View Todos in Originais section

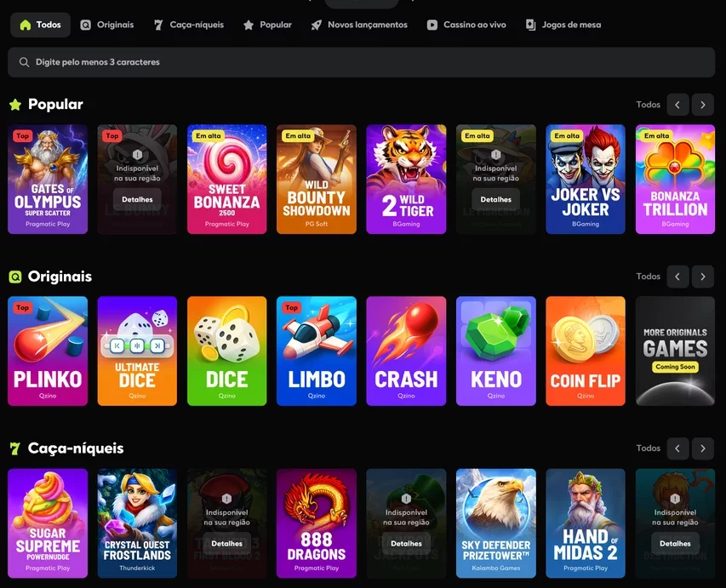[x=648, y=277]
